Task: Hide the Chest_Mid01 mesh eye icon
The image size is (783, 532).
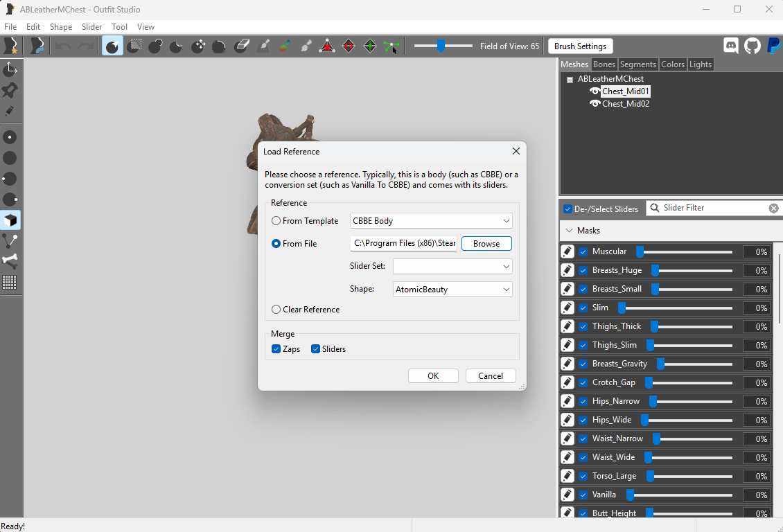Action: coord(595,91)
